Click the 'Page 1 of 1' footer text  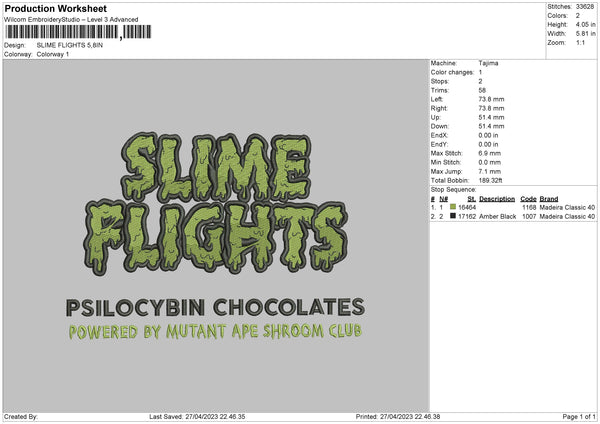tap(579, 416)
